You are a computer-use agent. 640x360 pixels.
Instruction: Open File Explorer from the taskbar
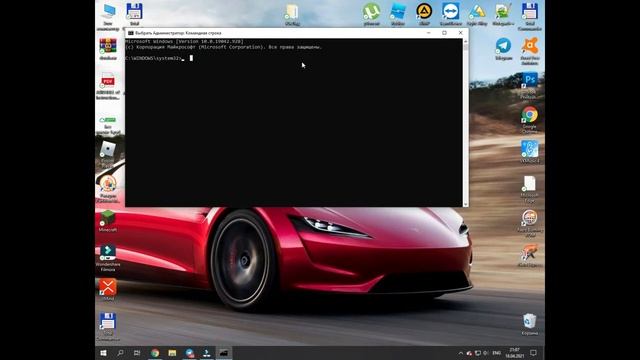(x=172, y=353)
